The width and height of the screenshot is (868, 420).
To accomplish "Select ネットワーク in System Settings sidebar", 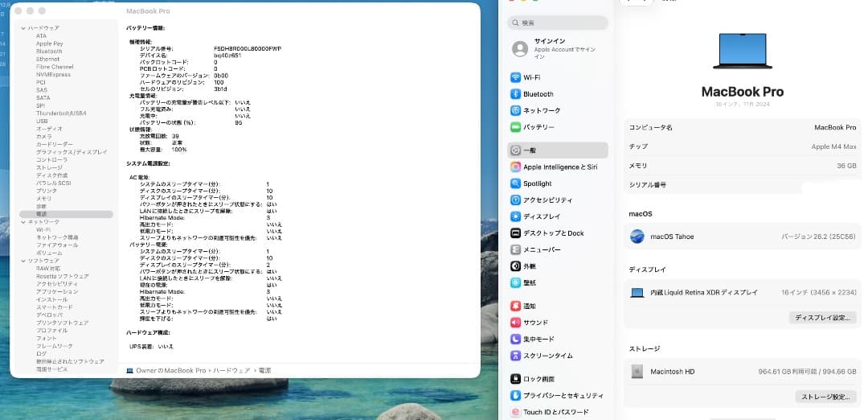I will (558, 111).
